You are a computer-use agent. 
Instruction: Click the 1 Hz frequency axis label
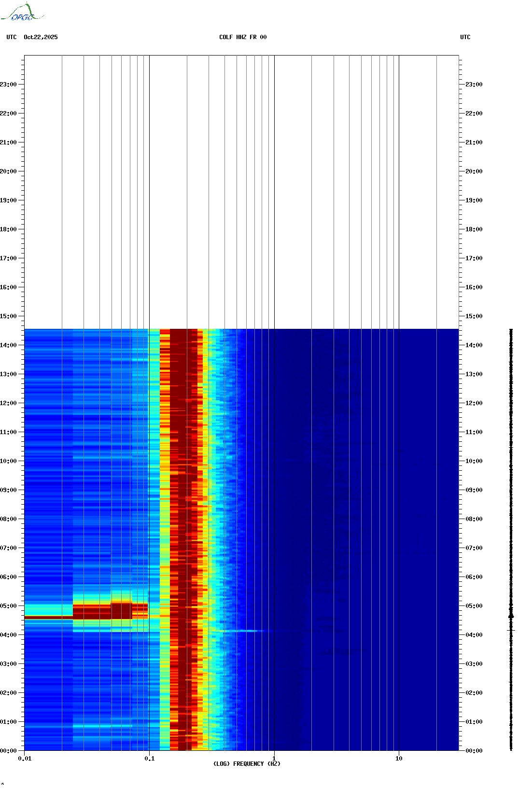pos(274,759)
